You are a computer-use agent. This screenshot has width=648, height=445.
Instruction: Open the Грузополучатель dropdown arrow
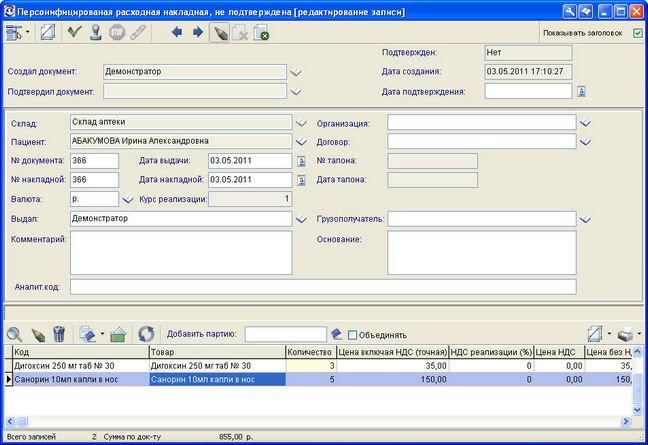click(x=585, y=219)
